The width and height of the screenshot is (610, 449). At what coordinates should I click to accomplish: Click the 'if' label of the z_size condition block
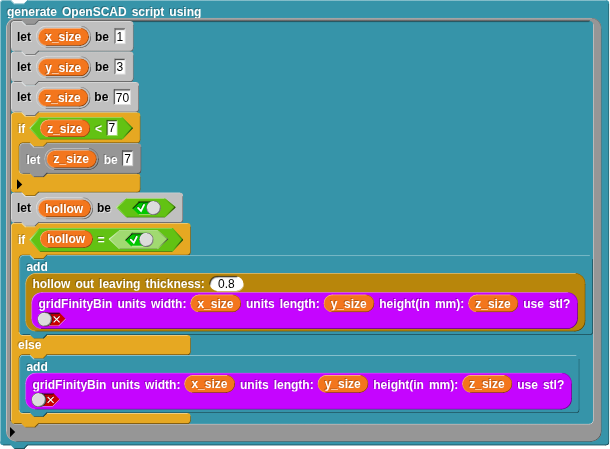click(x=21, y=129)
